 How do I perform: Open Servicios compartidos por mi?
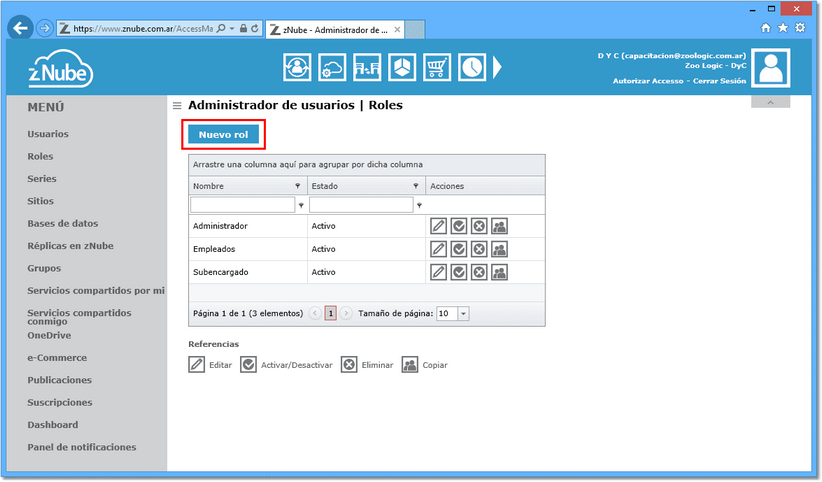click(96, 291)
